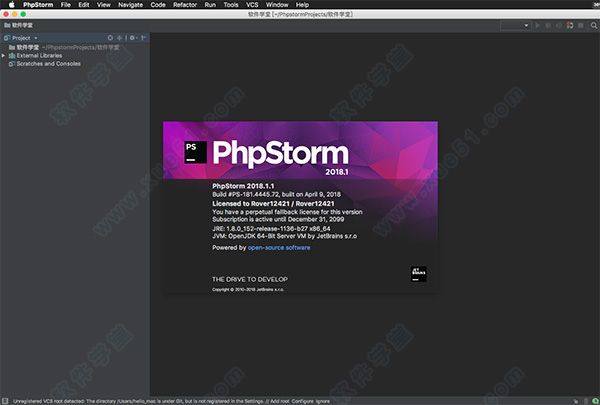600x405 pixels.
Task: Click the Project panel title label
Action: click(21, 38)
